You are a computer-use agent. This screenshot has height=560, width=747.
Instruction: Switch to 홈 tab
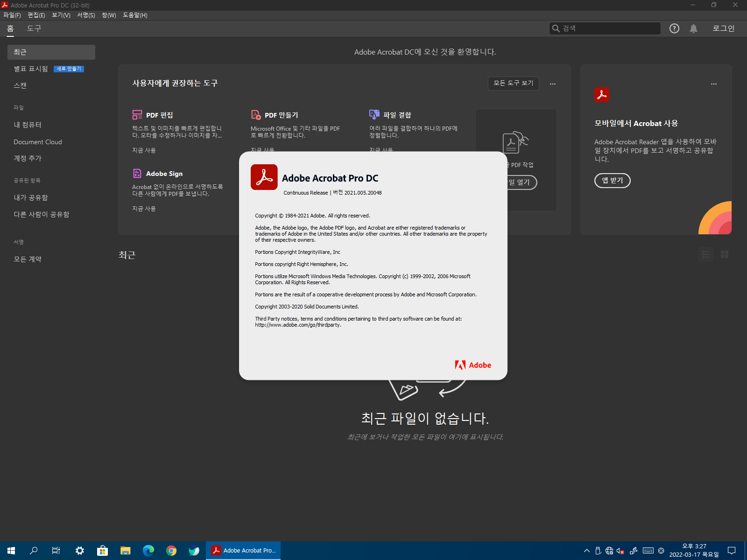click(x=10, y=28)
